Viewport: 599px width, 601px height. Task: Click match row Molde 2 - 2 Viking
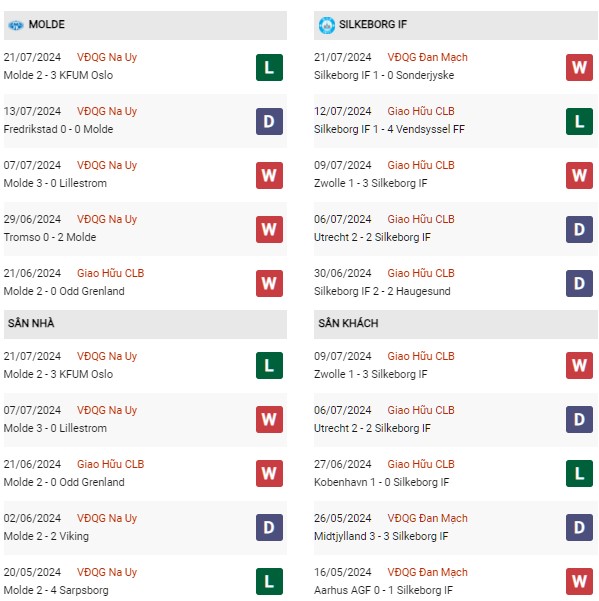coord(145,528)
